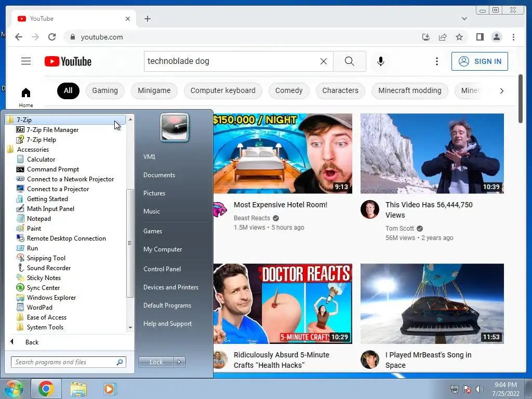Open Command Prompt
This screenshot has width=532, height=399.
point(53,169)
